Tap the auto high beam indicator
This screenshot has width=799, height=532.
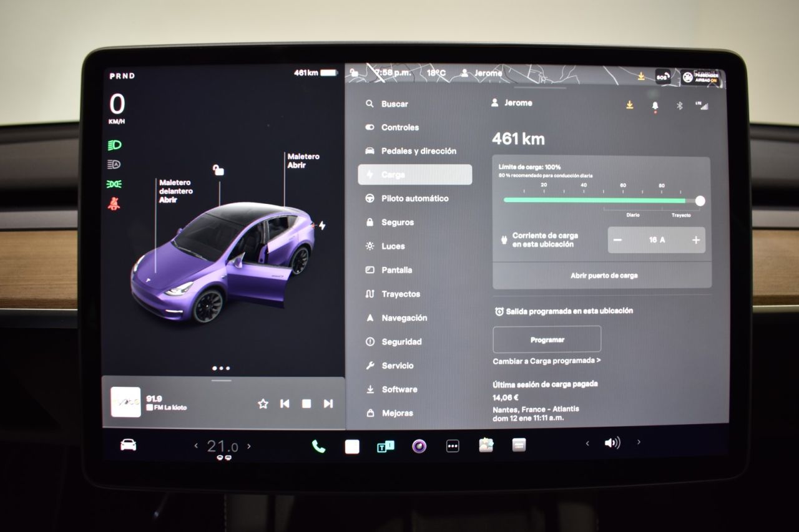click(114, 165)
